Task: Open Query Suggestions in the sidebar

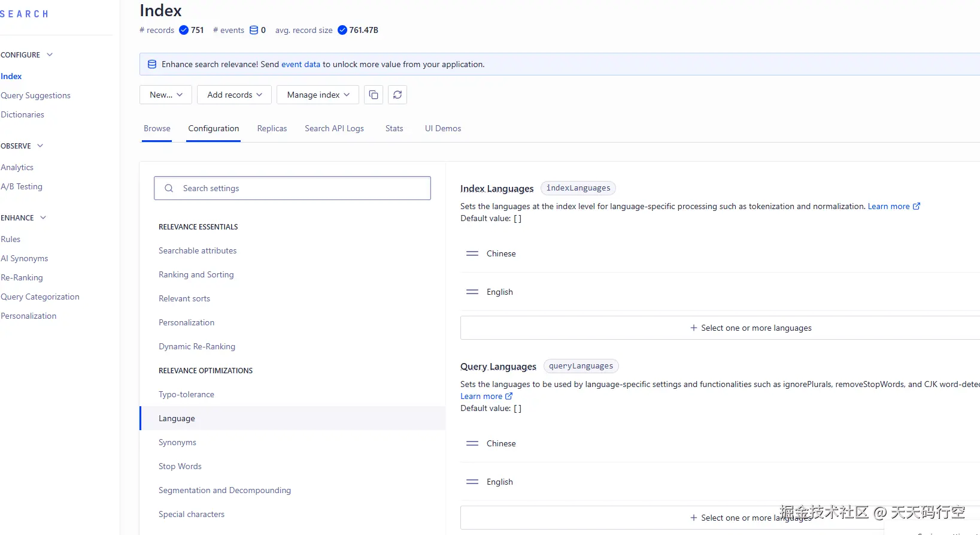Action: click(x=35, y=95)
